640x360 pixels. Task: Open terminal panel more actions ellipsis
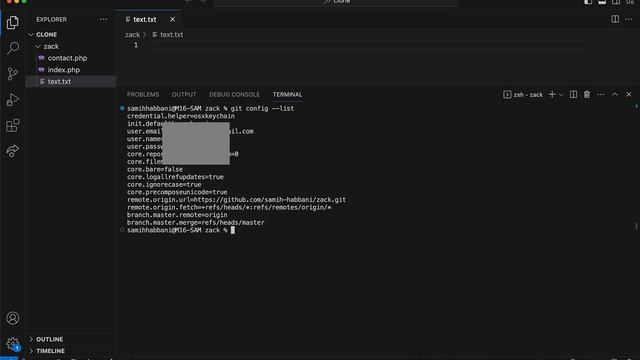click(601, 94)
